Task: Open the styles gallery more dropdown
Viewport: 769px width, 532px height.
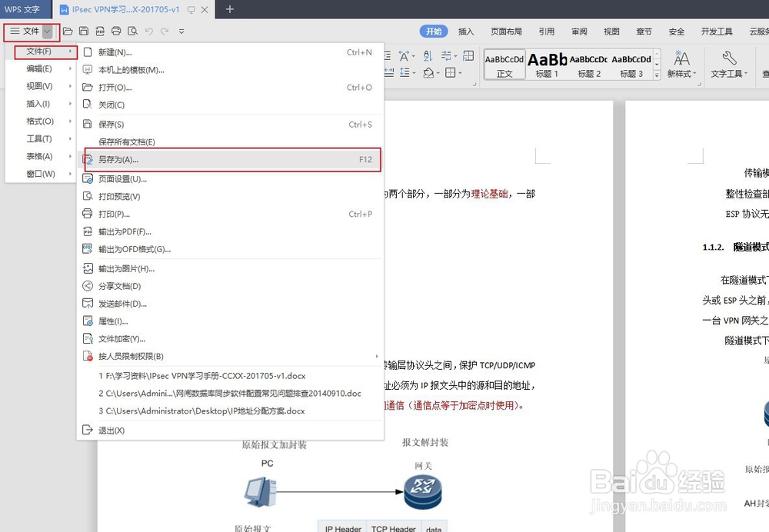Action: [657, 74]
